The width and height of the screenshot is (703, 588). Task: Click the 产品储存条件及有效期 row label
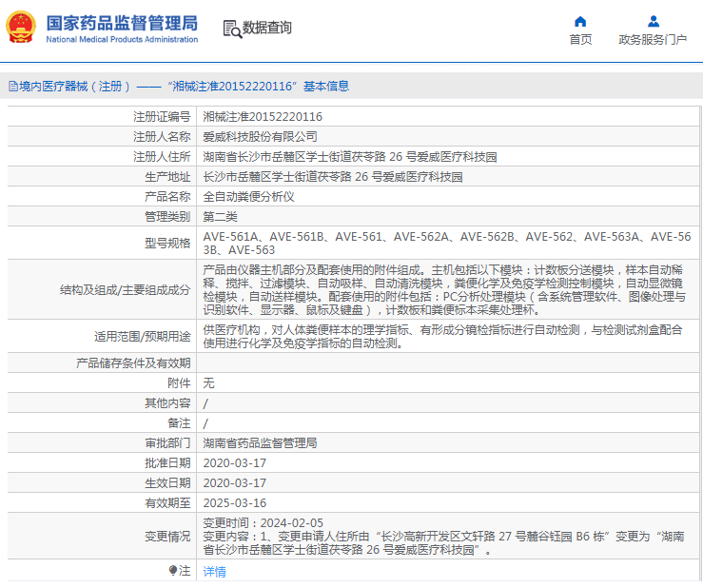tap(133, 363)
